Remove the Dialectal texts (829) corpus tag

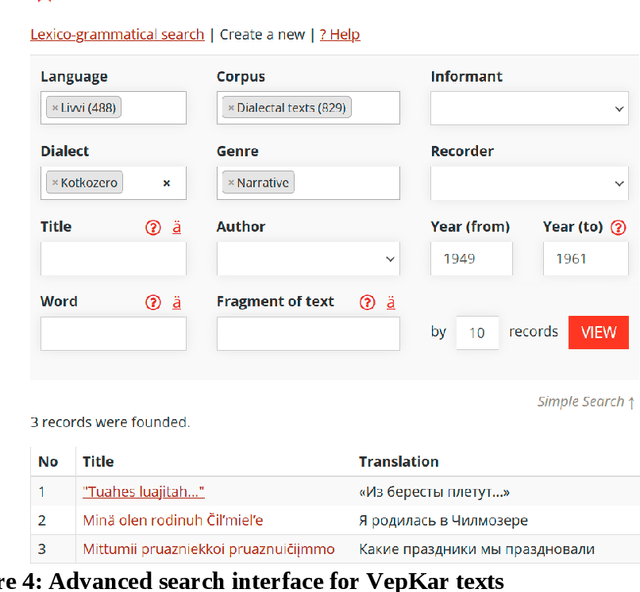click(231, 108)
